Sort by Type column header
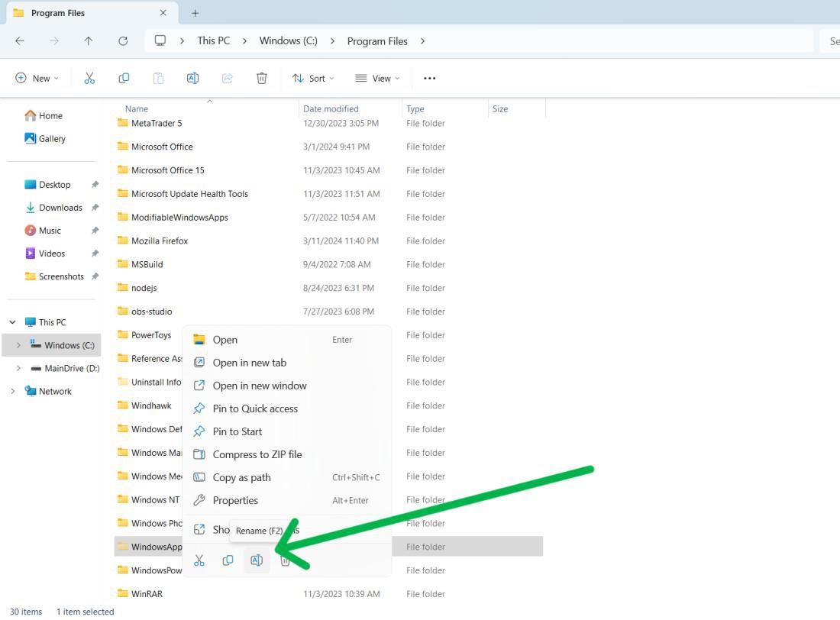The image size is (840, 620). (415, 108)
